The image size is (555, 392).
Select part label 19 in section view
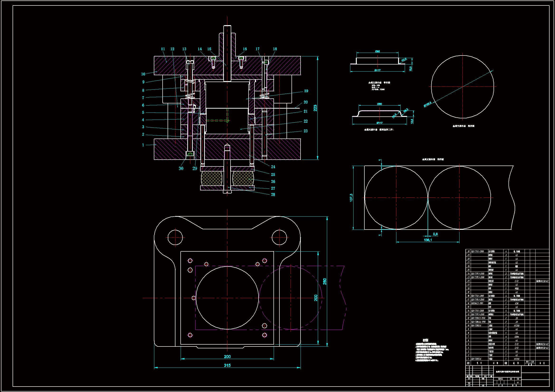(306, 91)
